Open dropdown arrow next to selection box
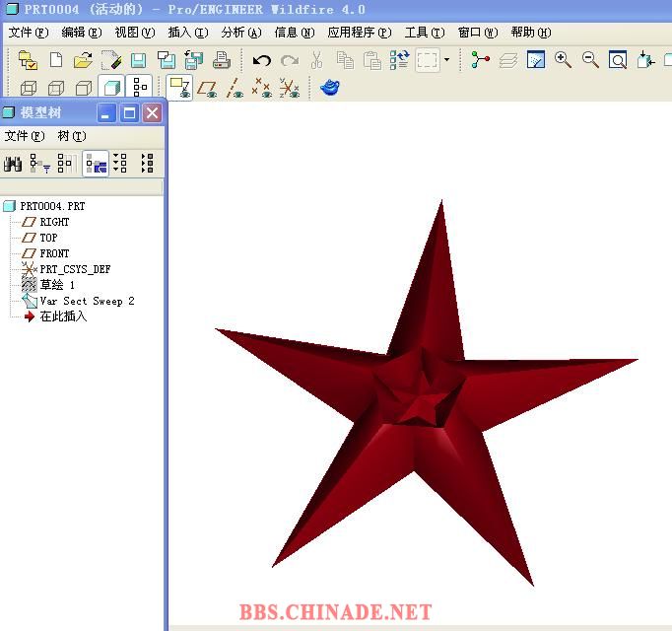This screenshot has height=631, width=672. pyautogui.click(x=446, y=61)
